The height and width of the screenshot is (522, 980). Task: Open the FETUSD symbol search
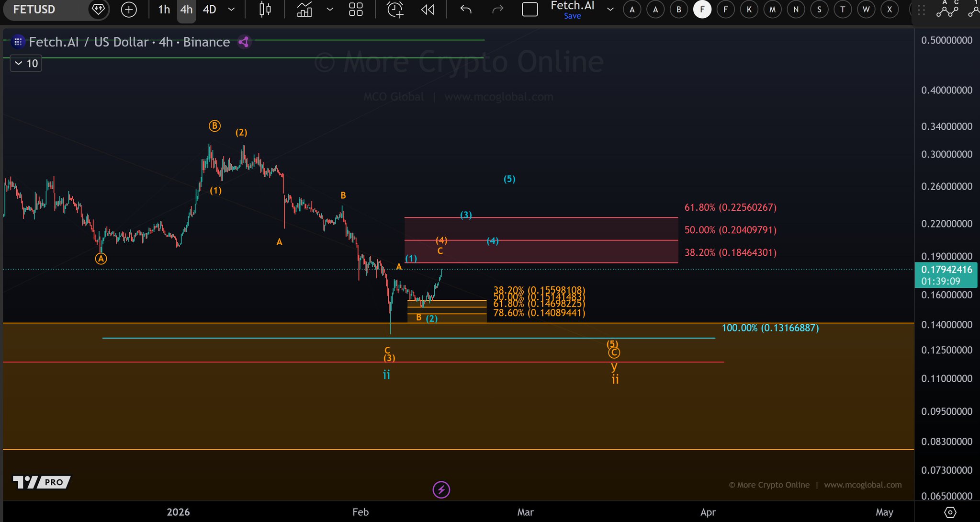34,9
